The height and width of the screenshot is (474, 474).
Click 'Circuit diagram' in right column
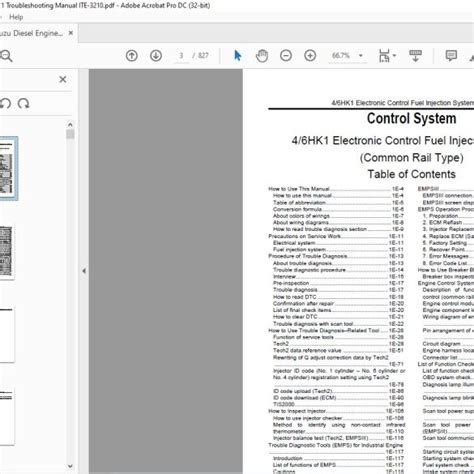tap(441, 344)
